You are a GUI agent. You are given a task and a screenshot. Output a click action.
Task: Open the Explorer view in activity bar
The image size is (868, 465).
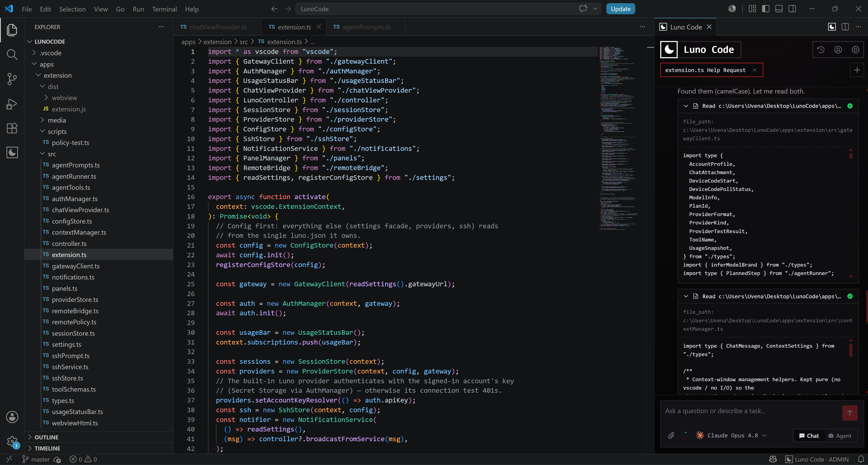[12, 30]
